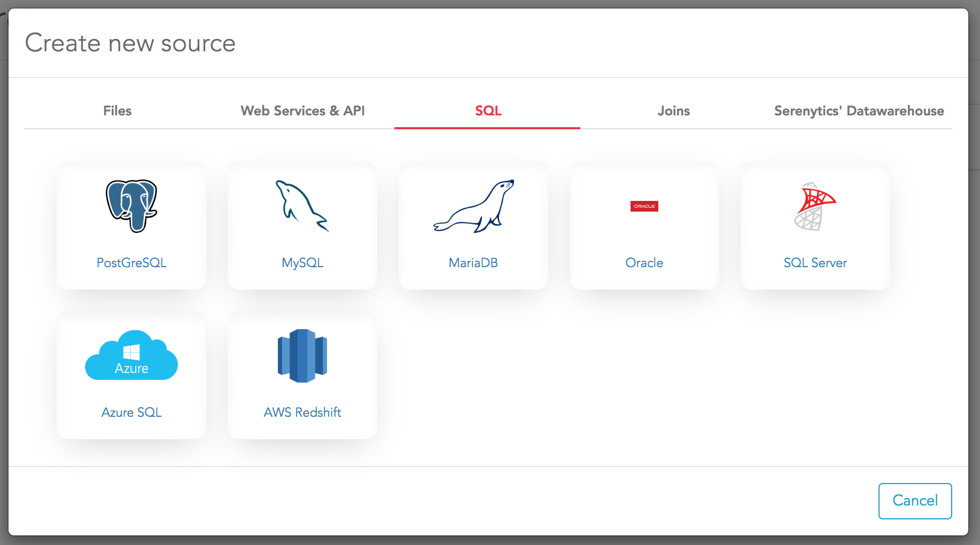Click the AWS Redshift logo icon

[302, 356]
